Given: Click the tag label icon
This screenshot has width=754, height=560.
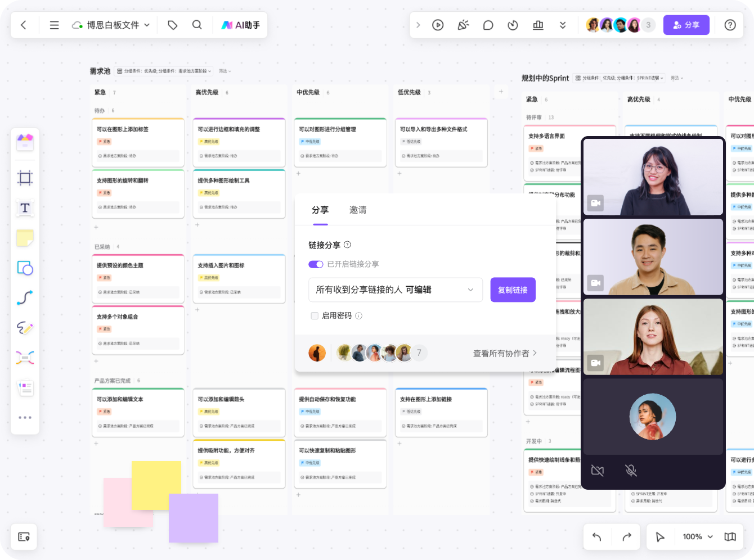Looking at the screenshot, I should pos(173,25).
